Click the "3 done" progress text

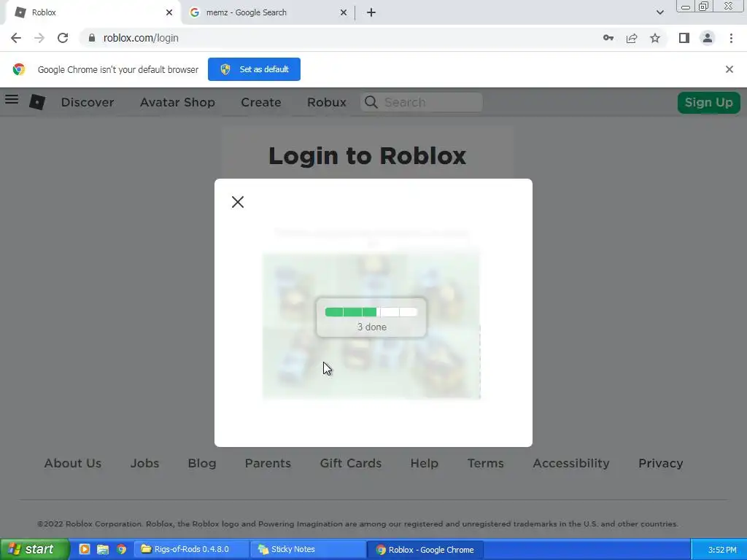pyautogui.click(x=371, y=327)
